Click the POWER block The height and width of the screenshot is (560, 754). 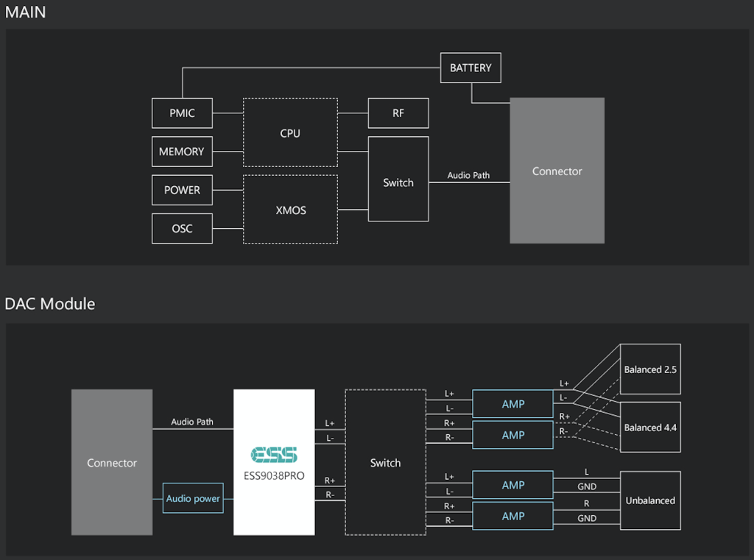point(182,190)
